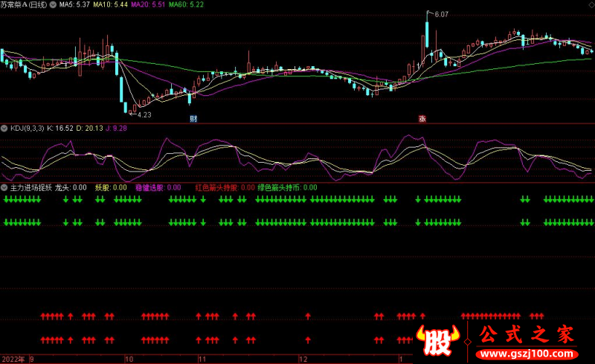Select the 2022年 label on time axis
This screenshot has height=364, width=595.
click(13, 358)
